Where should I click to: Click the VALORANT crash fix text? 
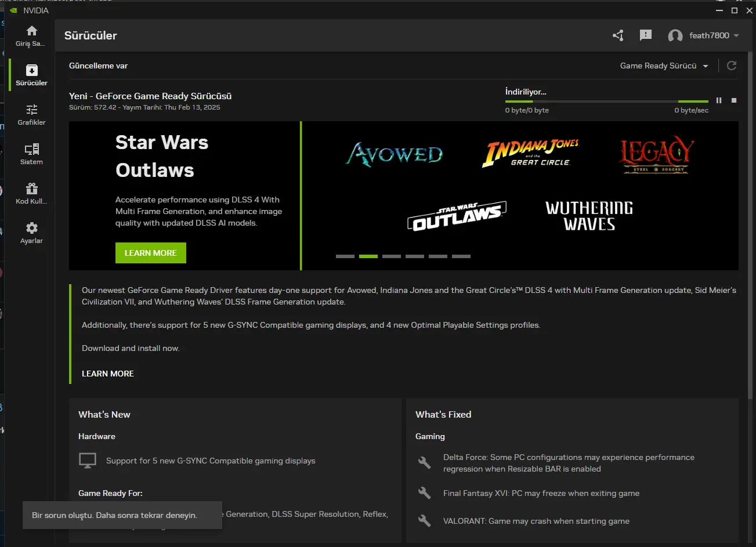[x=536, y=521]
